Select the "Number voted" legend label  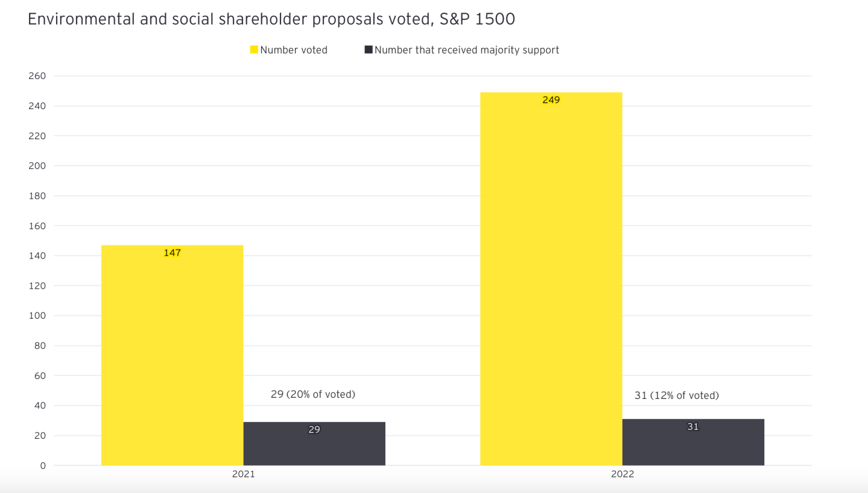[294, 50]
